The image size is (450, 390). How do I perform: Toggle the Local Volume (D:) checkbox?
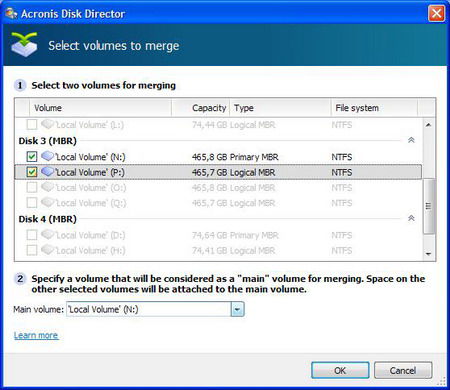tap(32, 235)
